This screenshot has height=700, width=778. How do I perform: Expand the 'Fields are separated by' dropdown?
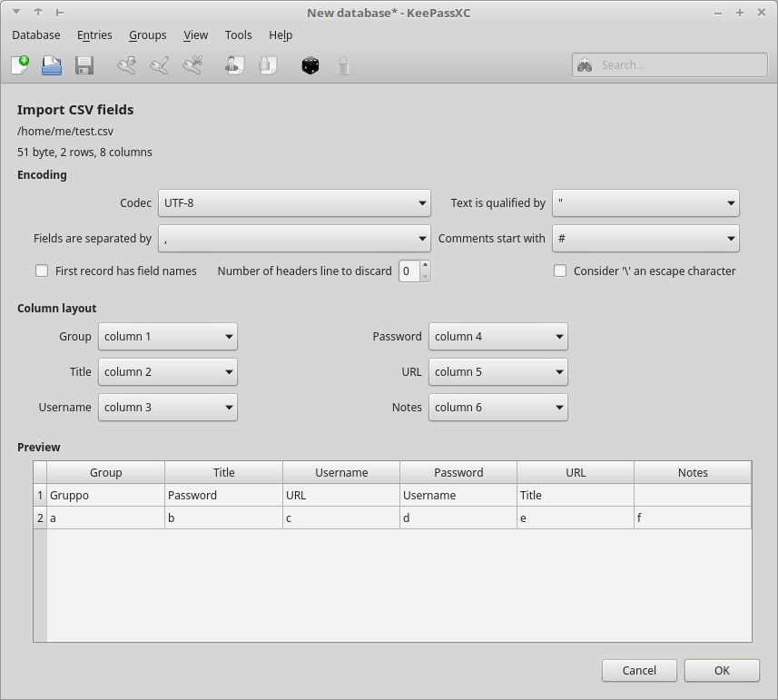[294, 239]
